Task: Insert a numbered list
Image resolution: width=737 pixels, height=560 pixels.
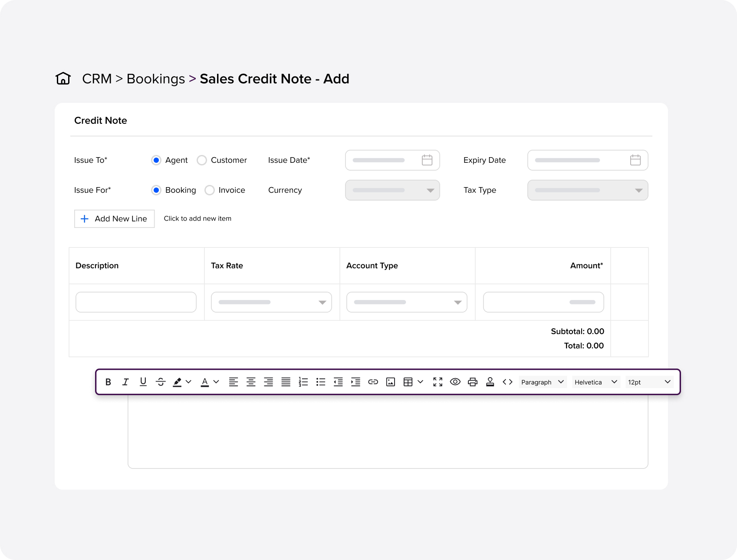Action: tap(303, 382)
